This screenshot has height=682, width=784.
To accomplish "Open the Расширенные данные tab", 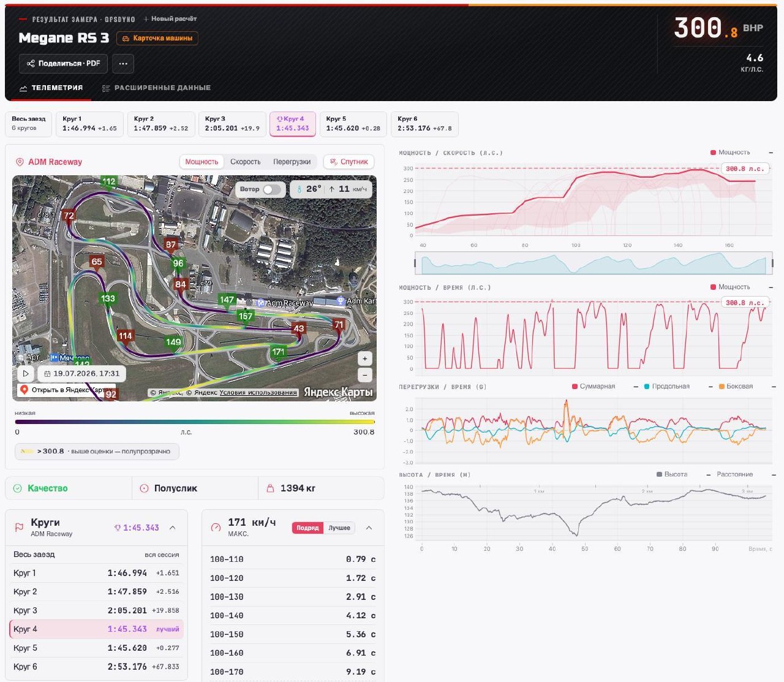I will point(156,88).
